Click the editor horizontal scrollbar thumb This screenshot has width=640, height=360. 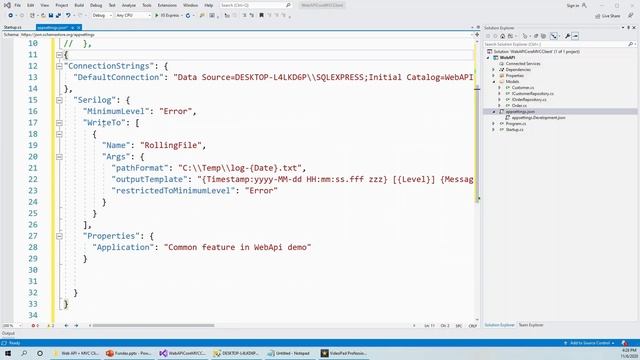coord(153,326)
